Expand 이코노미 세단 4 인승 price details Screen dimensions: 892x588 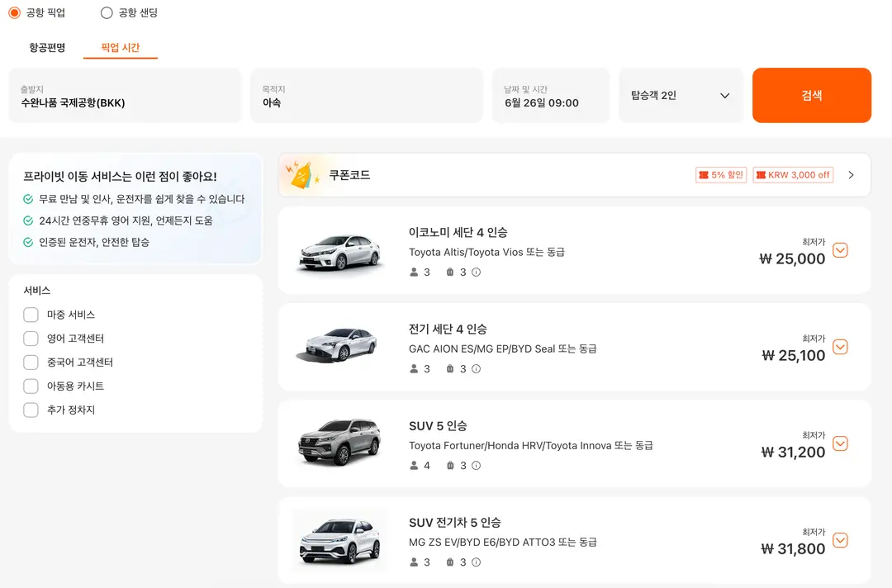[840, 250]
